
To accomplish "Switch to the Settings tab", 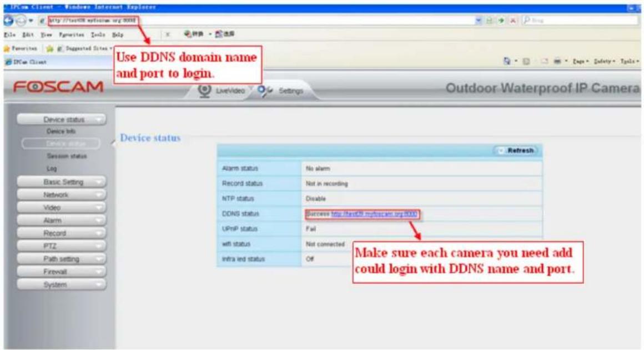I will [281, 90].
